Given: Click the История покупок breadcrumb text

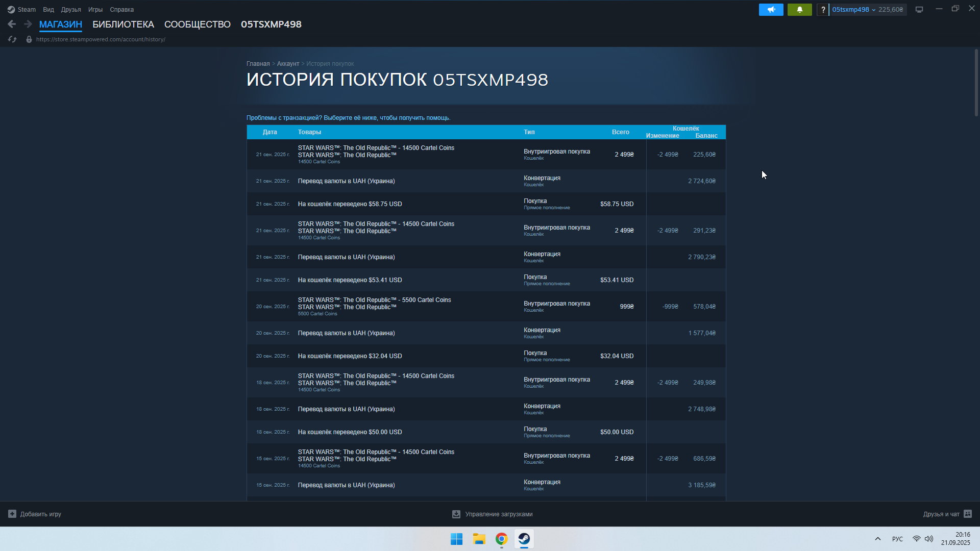Looking at the screenshot, I should pyautogui.click(x=330, y=64).
